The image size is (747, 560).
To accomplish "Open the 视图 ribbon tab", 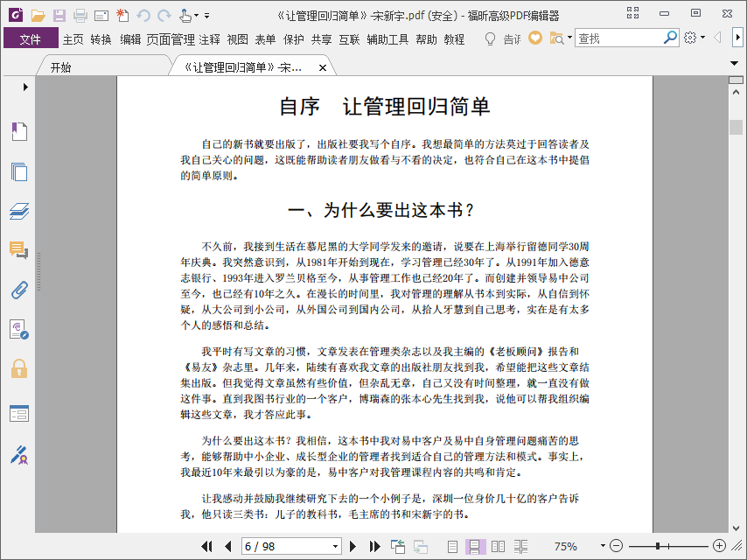I will (x=237, y=39).
